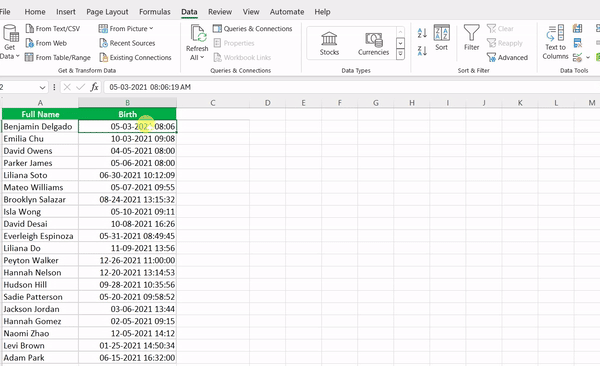This screenshot has height=366, width=600.
Task: Click Reapply filter
Action: pos(504,43)
